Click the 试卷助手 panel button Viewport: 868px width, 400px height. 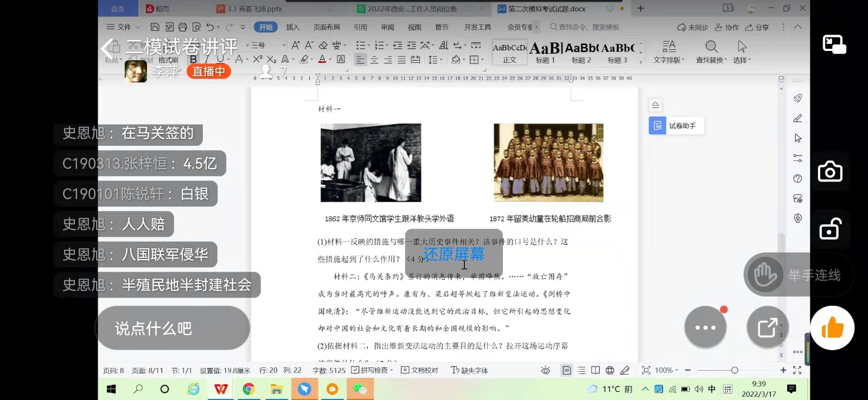pyautogui.click(x=676, y=126)
